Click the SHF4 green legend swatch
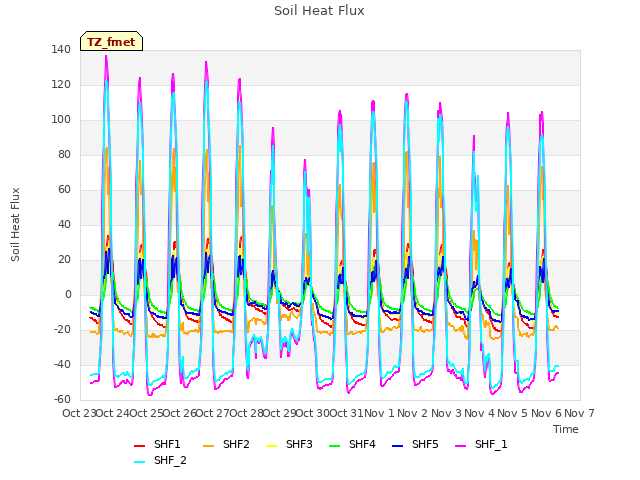This screenshot has width=640, height=480. (x=334, y=446)
